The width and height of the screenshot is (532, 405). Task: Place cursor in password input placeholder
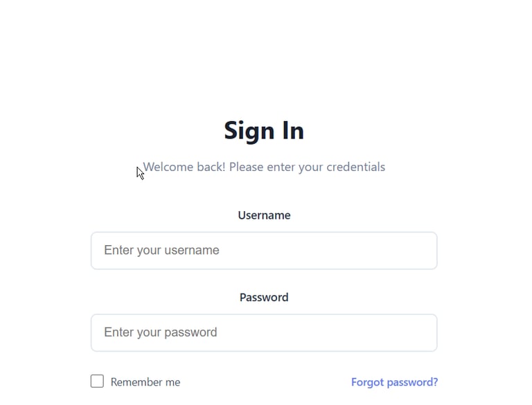[x=161, y=333]
